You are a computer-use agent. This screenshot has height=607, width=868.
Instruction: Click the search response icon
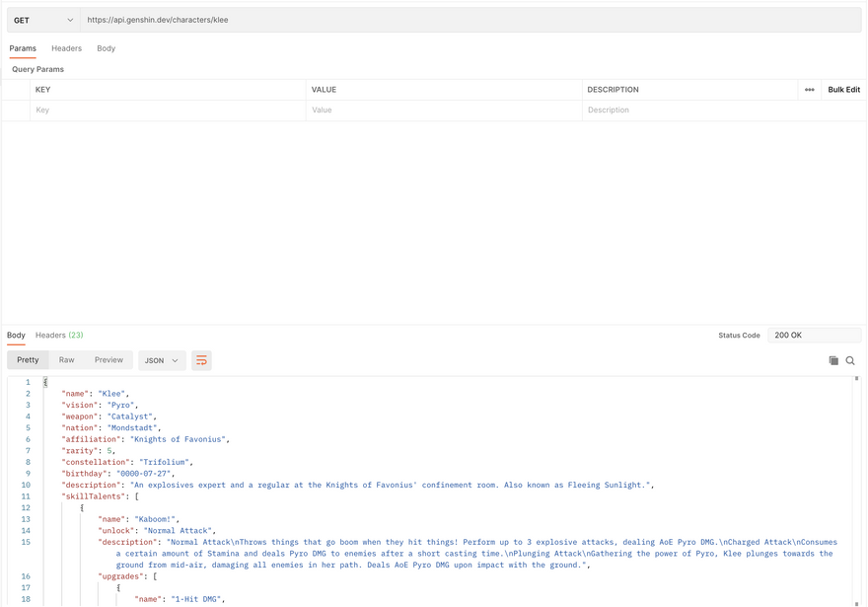pos(850,360)
